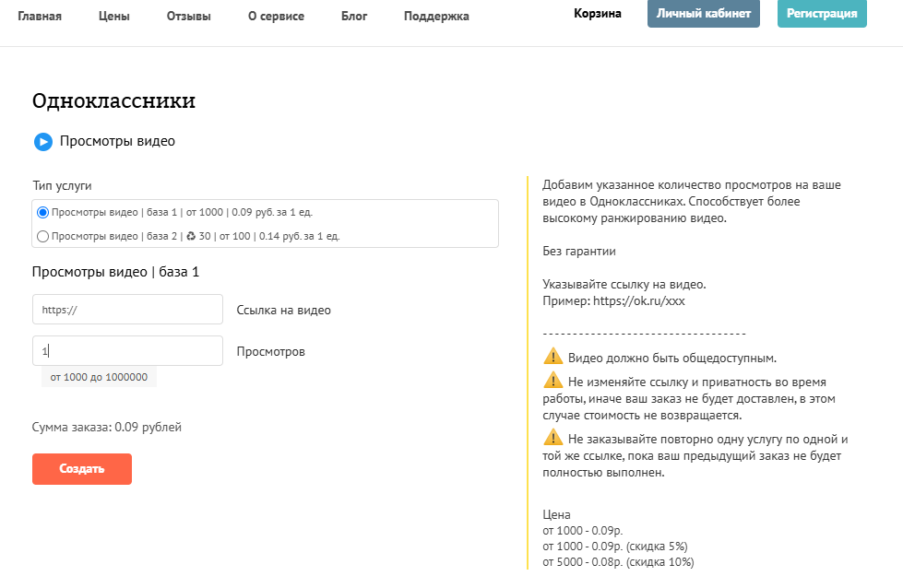Click the price line 'от 1000 - 0.09р. (скидка 5%)'

point(615,546)
